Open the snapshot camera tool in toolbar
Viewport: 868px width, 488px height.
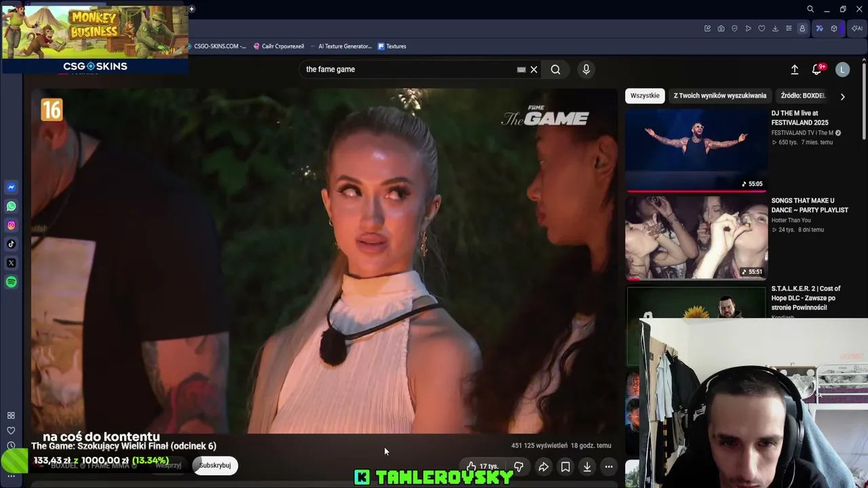pyautogui.click(x=721, y=28)
